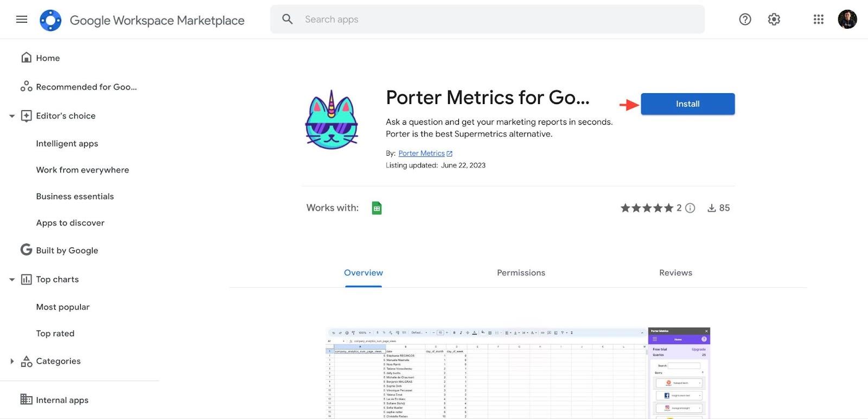This screenshot has width=868, height=419.
Task: Click the five-star rating
Action: pyautogui.click(x=647, y=208)
